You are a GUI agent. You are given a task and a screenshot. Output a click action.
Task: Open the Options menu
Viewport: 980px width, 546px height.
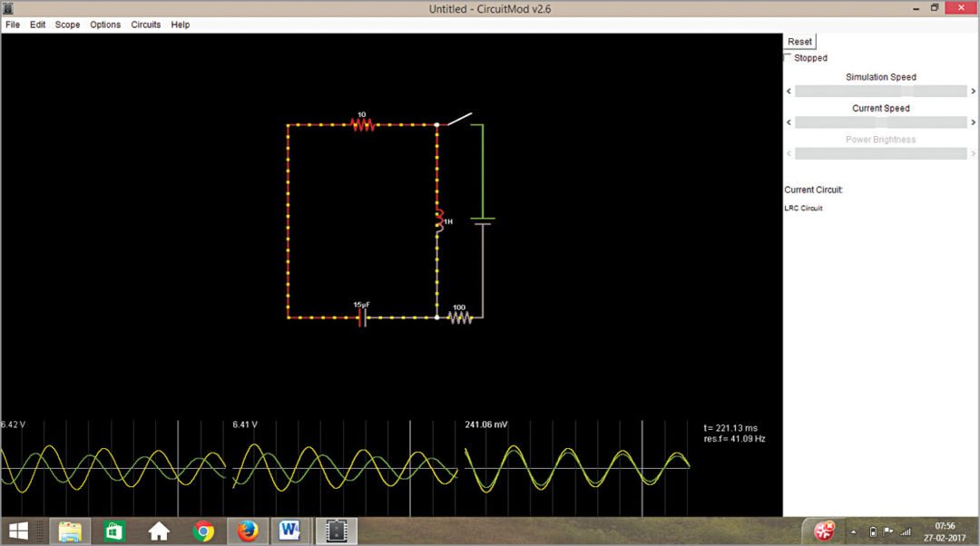point(105,24)
